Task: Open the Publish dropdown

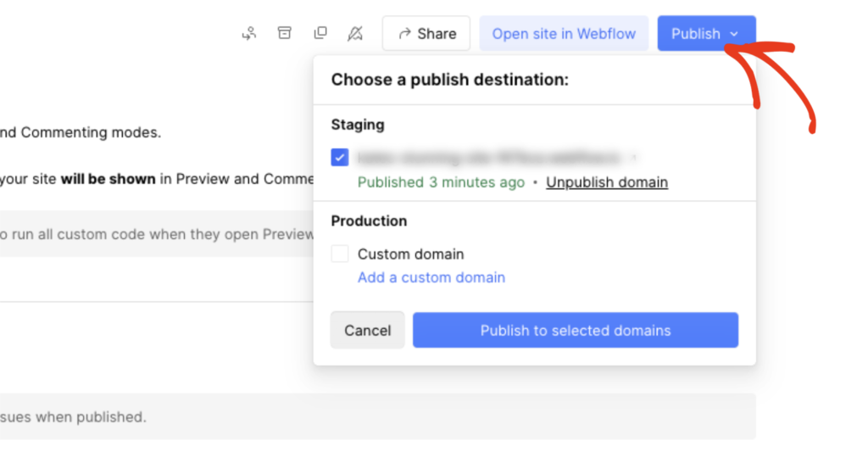Action: click(x=706, y=34)
